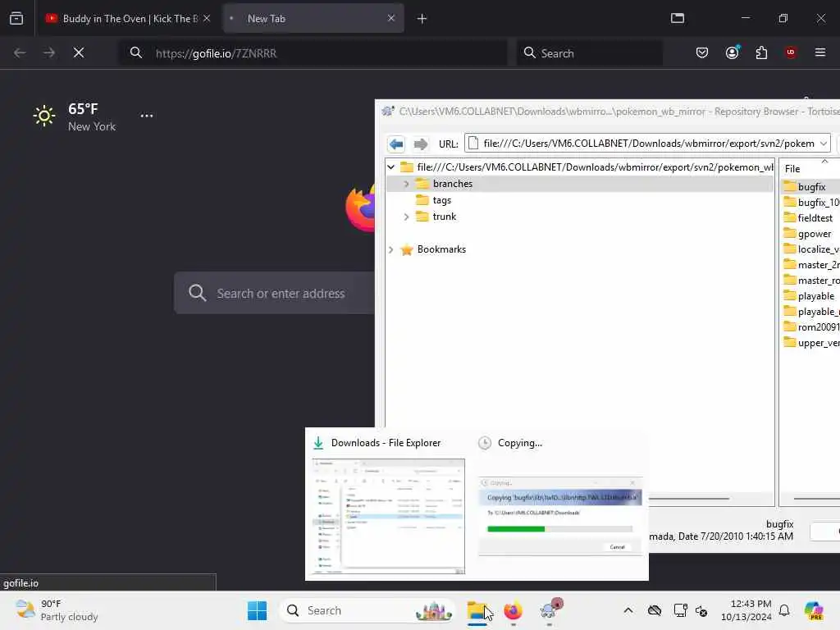Select the upper_ver folder in file list
This screenshot has width=840, height=630.
click(811, 342)
